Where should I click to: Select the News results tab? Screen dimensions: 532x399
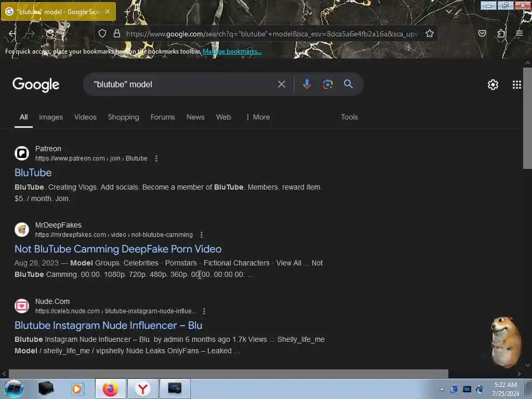[195, 117]
